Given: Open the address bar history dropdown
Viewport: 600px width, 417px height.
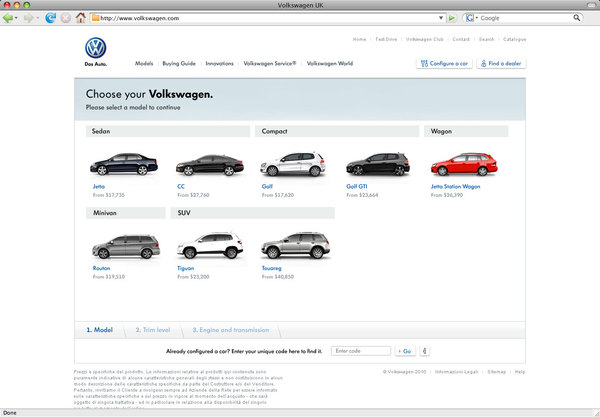Looking at the screenshot, I should coord(440,18).
